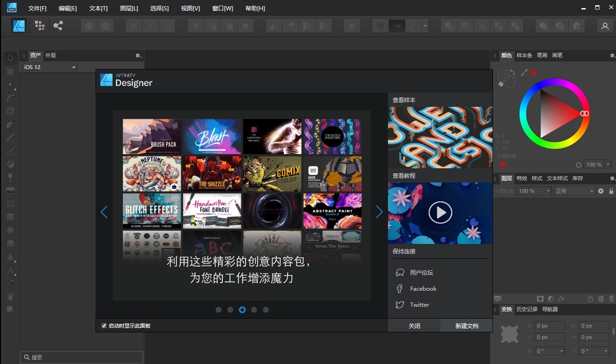The image size is (616, 364).
Task: Open the color opacity 100 % dropdown
Action: 607,165
